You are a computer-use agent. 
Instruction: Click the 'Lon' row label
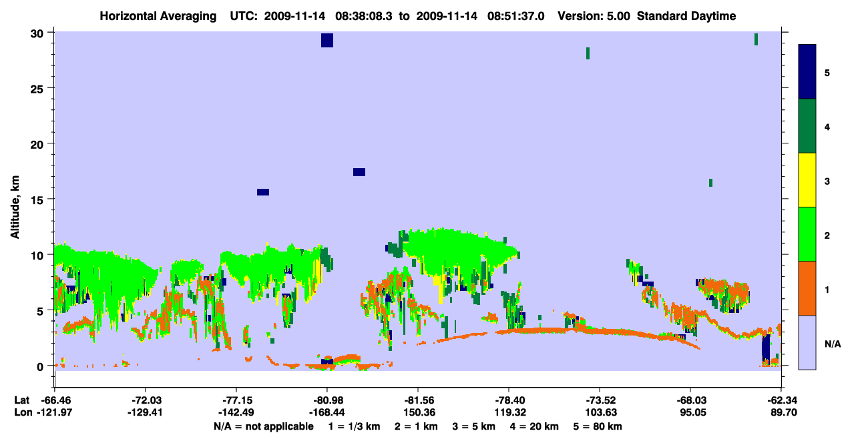coord(22,413)
